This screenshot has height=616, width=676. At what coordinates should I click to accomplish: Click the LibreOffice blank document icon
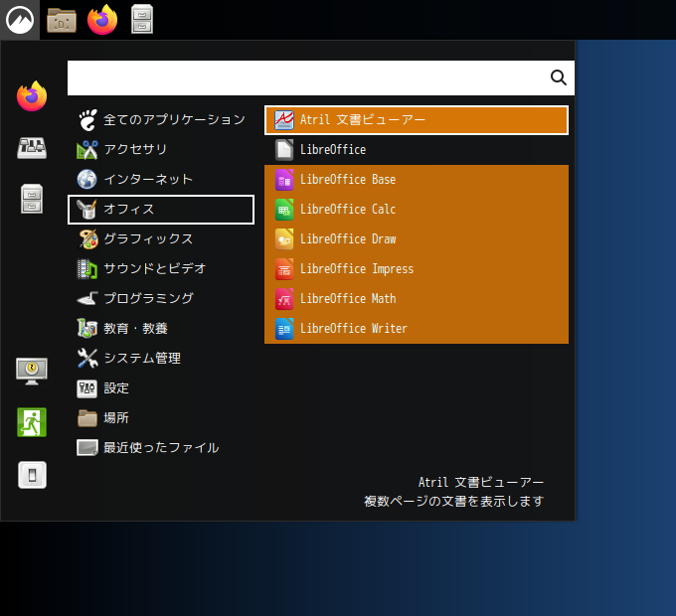coord(284,150)
